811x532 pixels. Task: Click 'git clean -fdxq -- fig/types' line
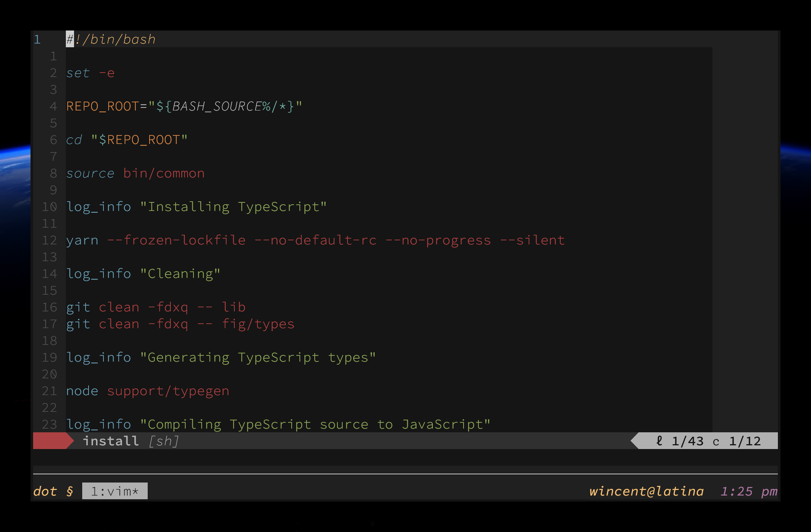click(x=180, y=324)
